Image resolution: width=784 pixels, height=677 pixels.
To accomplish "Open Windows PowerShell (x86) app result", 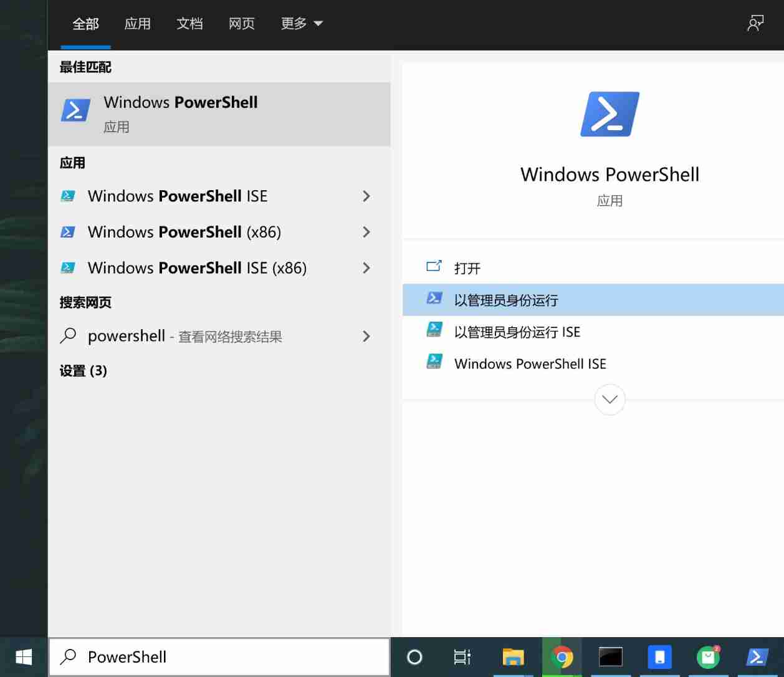I will (x=219, y=233).
